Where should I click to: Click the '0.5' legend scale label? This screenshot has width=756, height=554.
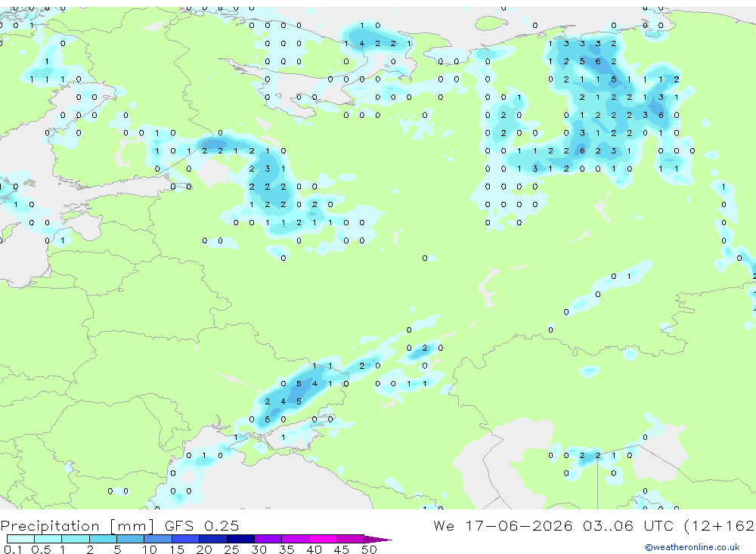coord(41,549)
